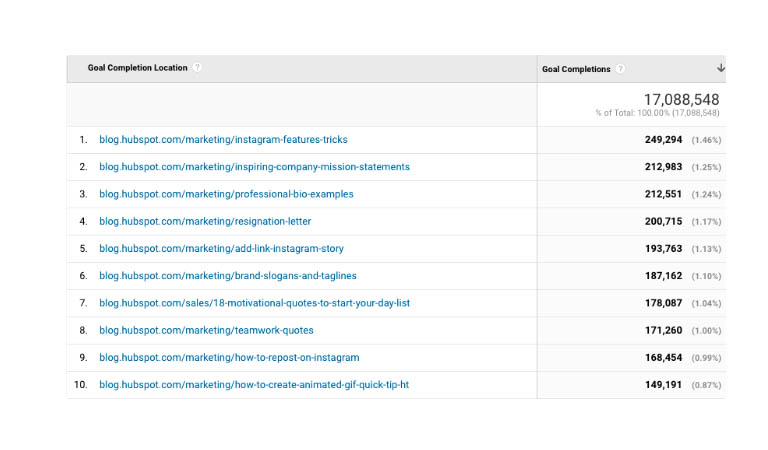Screen dimensions: 768x450
Task: Sort by Goal Completions column header
Action: (576, 69)
